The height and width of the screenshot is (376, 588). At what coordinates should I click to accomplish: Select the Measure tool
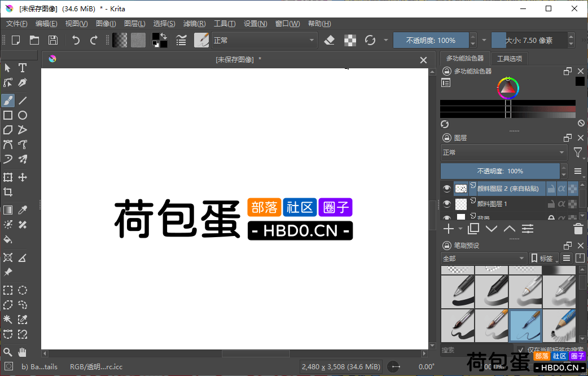point(23,258)
